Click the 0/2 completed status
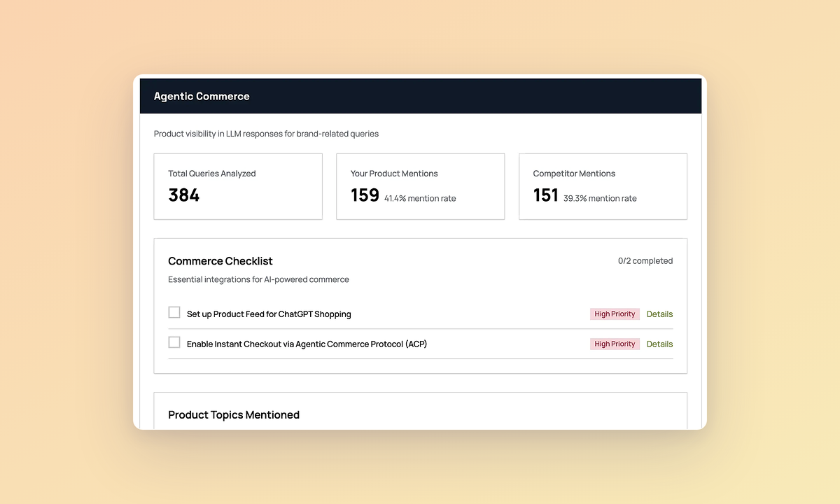Screen dimensions: 840x504 tap(645, 261)
